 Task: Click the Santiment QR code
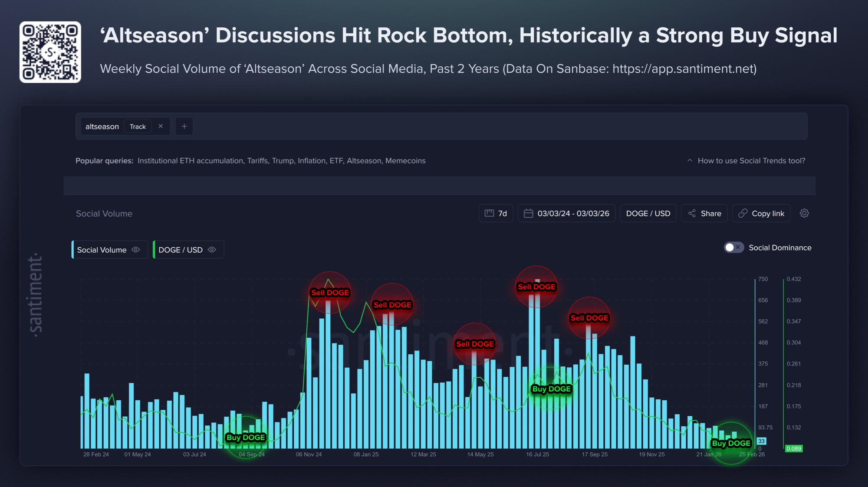point(50,52)
